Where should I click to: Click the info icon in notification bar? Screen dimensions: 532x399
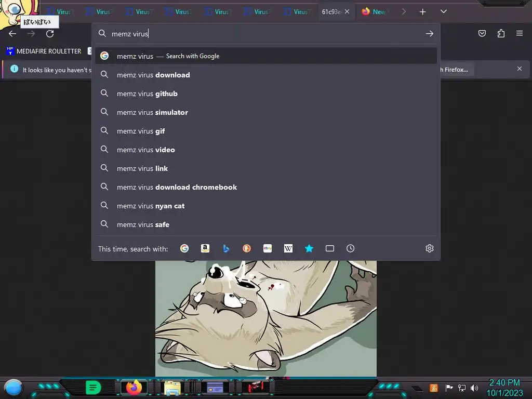pyautogui.click(x=14, y=69)
